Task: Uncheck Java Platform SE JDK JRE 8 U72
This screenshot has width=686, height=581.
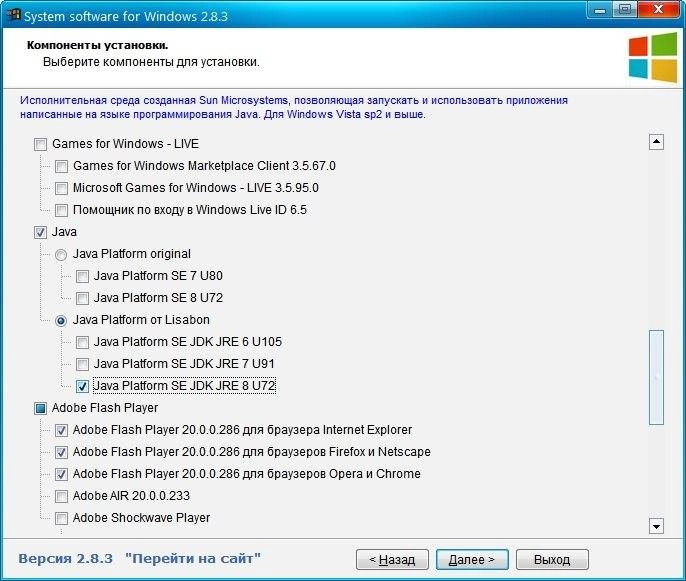Action: tap(82, 386)
